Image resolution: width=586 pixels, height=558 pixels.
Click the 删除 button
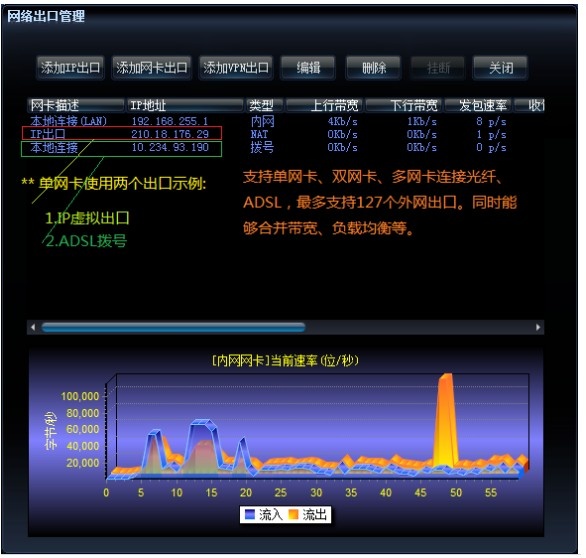(x=374, y=68)
